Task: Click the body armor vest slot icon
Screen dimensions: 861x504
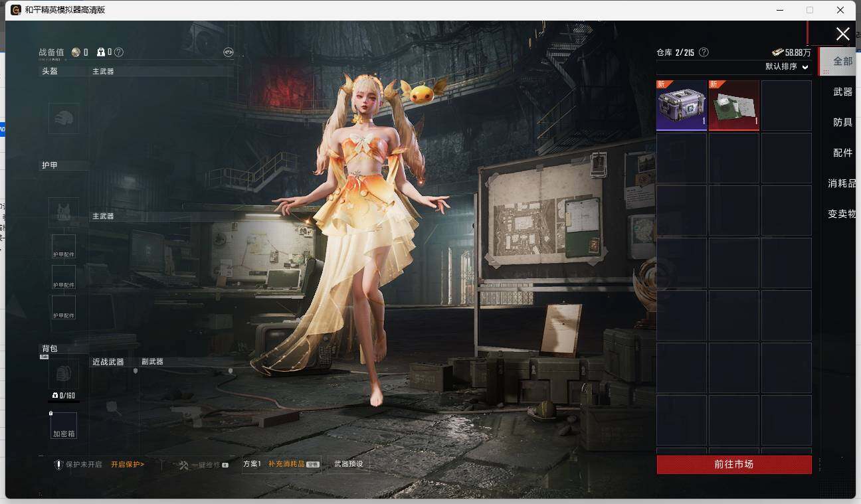Action: point(64,212)
